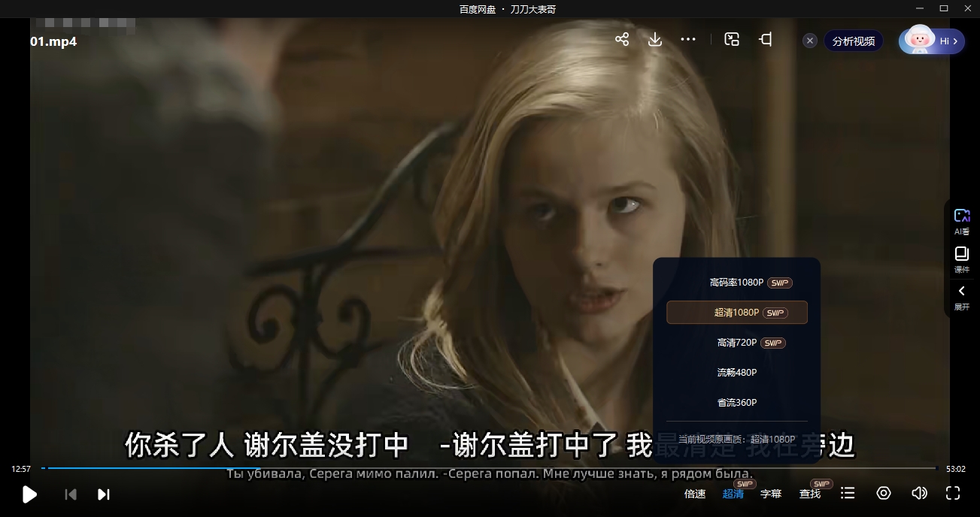
Task: Click the video progress bar
Action: [489, 468]
